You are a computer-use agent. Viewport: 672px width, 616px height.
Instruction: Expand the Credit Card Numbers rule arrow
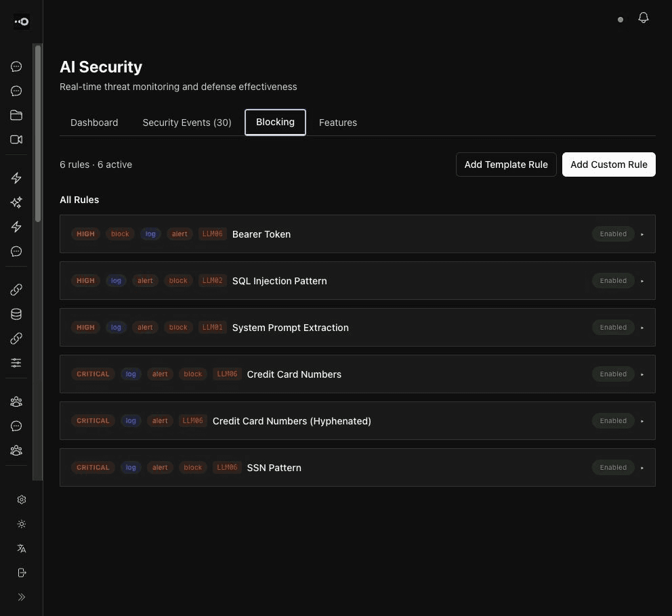(642, 374)
